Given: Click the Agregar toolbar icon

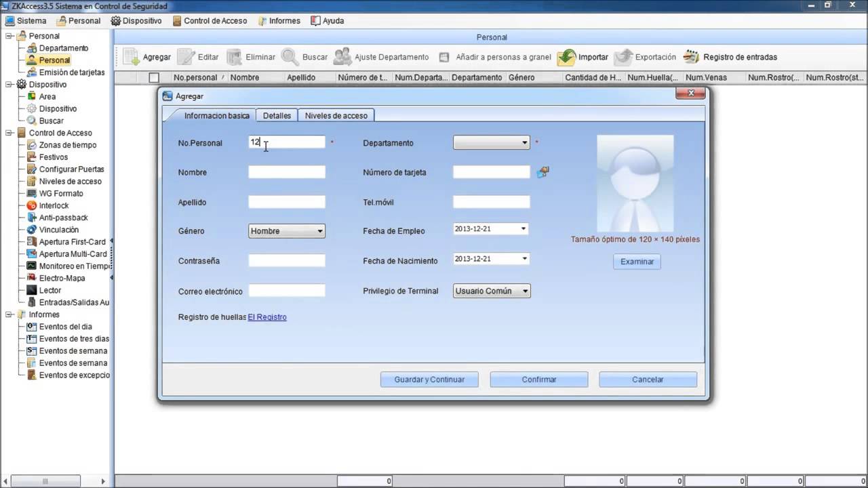Looking at the screenshot, I should point(131,57).
